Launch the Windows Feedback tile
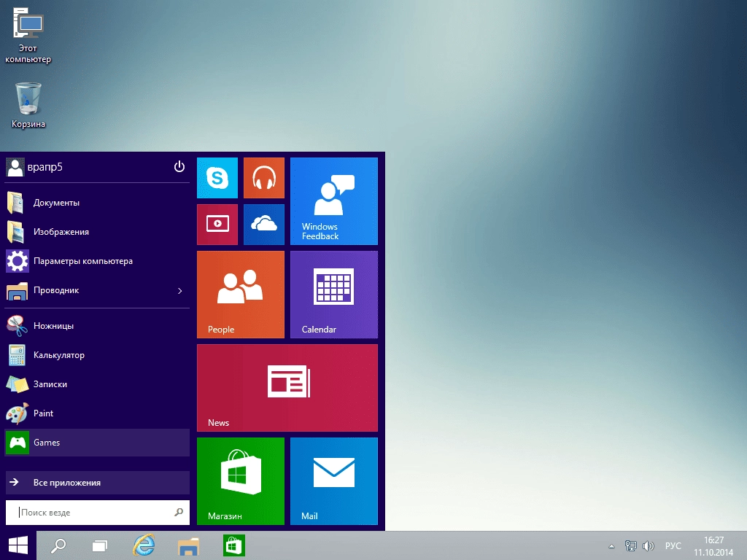747x560 pixels. click(334, 201)
